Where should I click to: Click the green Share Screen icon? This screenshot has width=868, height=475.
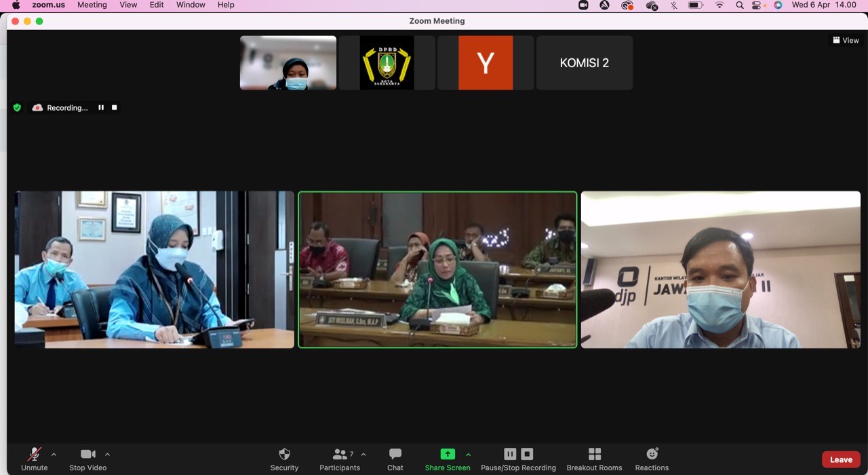pyautogui.click(x=448, y=455)
